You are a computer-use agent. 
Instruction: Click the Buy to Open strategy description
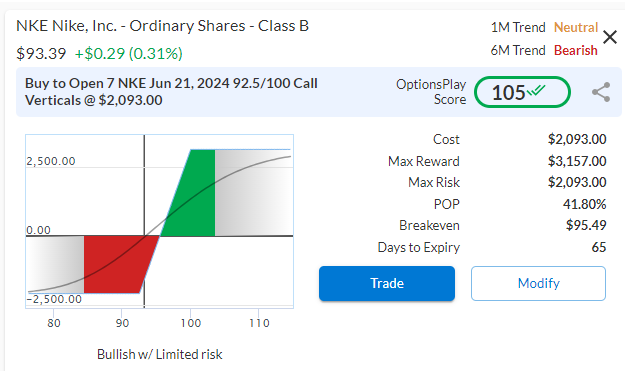[x=171, y=92]
